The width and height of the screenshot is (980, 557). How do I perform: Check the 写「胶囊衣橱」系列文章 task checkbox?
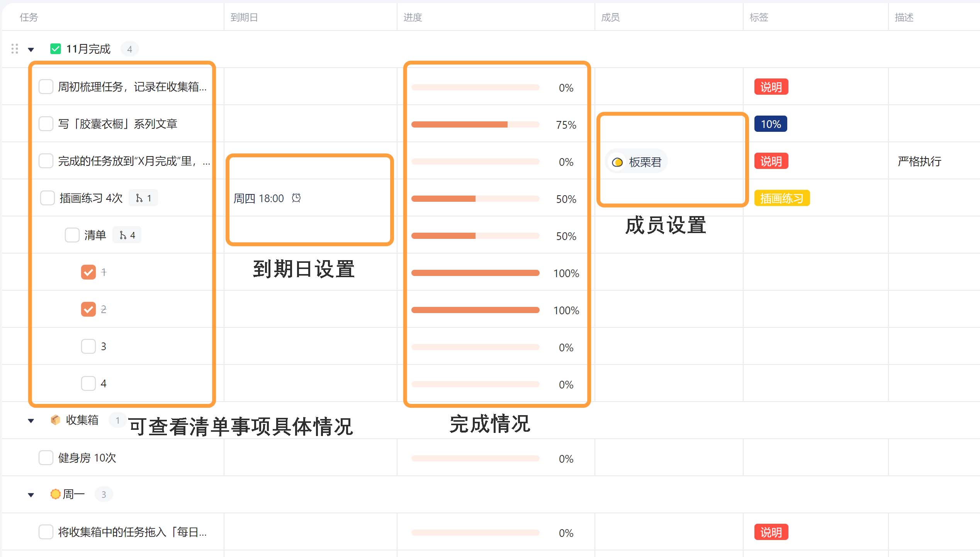point(46,124)
